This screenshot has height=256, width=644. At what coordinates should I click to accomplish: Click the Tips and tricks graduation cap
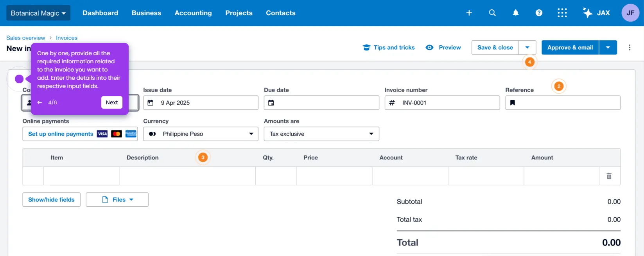pos(366,47)
